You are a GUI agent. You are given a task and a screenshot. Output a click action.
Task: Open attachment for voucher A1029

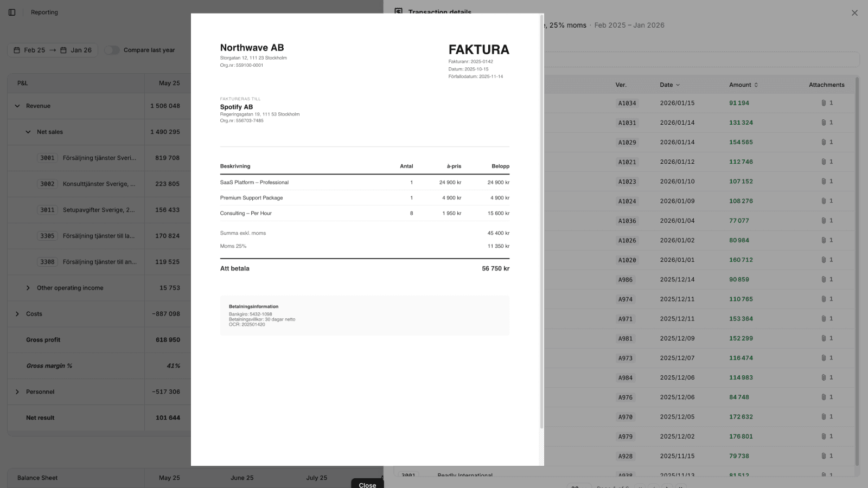[x=827, y=142]
